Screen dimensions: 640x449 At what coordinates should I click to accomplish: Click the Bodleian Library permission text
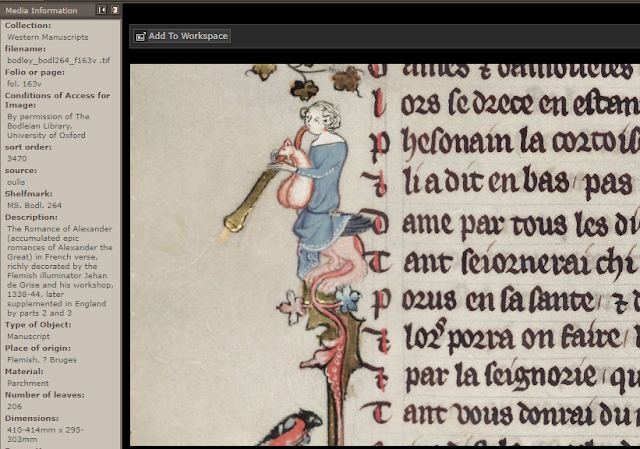click(x=48, y=126)
